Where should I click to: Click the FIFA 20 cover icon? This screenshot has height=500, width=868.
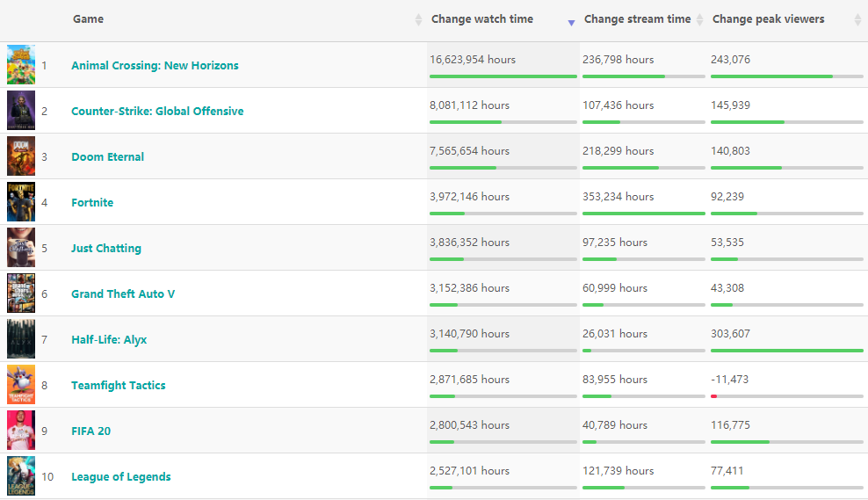21,431
